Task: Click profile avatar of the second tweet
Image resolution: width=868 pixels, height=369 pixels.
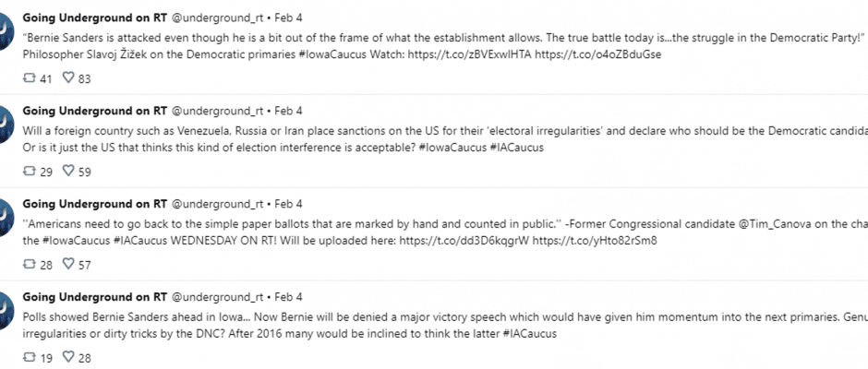Action: (x=5, y=125)
